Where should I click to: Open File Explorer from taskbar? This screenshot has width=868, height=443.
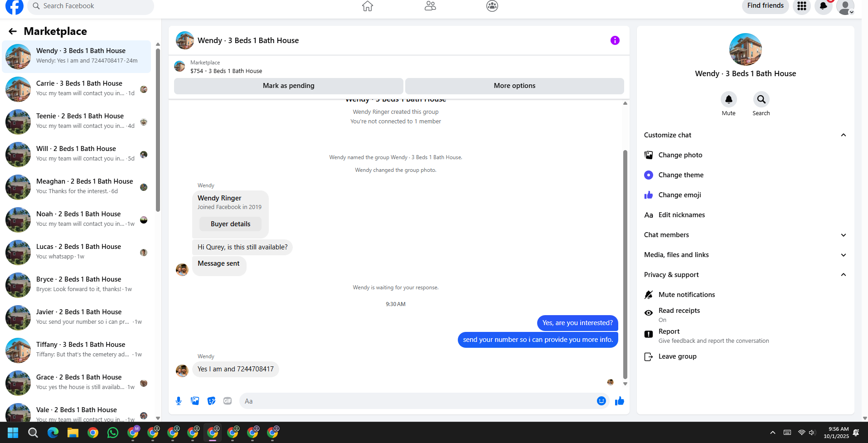tap(73, 433)
